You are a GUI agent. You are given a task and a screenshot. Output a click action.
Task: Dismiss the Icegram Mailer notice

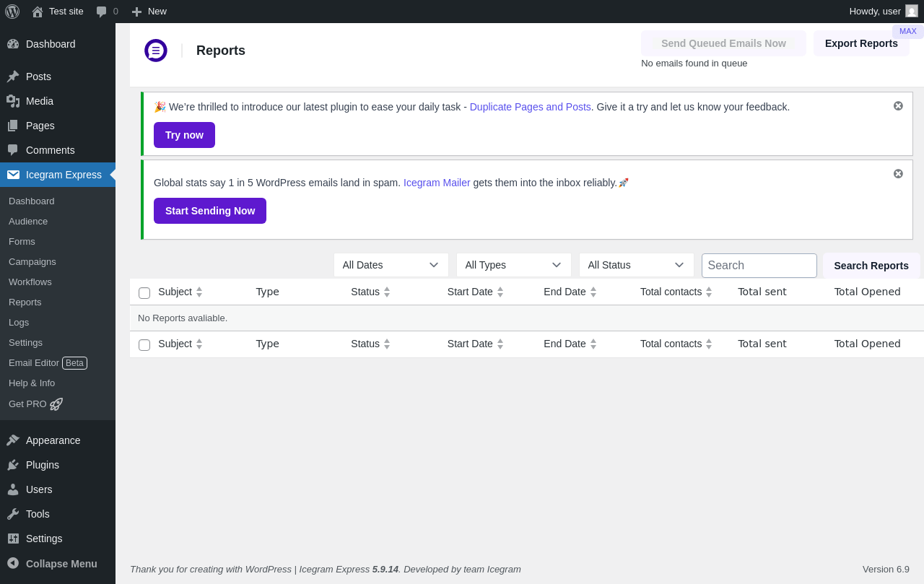898,174
